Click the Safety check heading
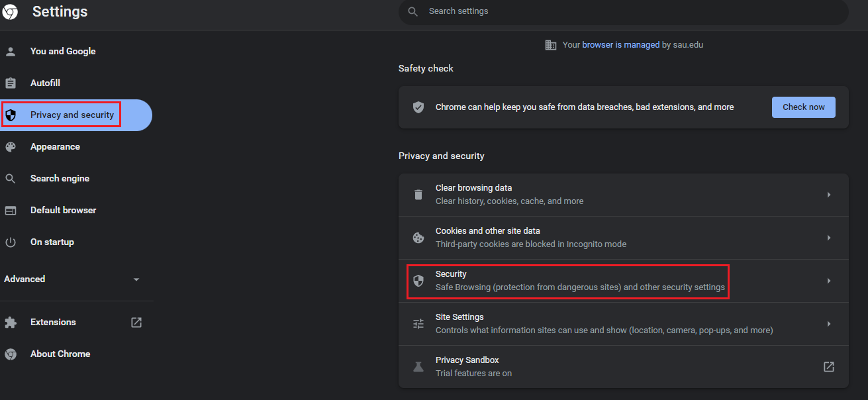Viewport: 868px width, 400px height. pos(426,69)
